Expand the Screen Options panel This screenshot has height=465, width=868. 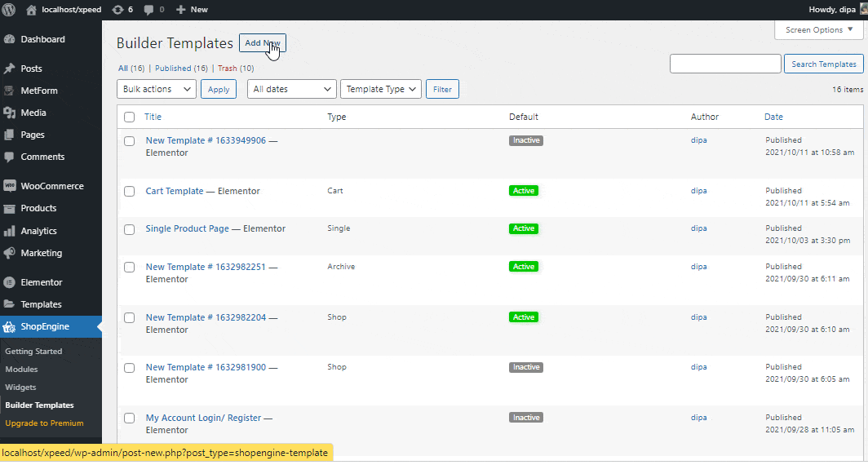point(819,30)
